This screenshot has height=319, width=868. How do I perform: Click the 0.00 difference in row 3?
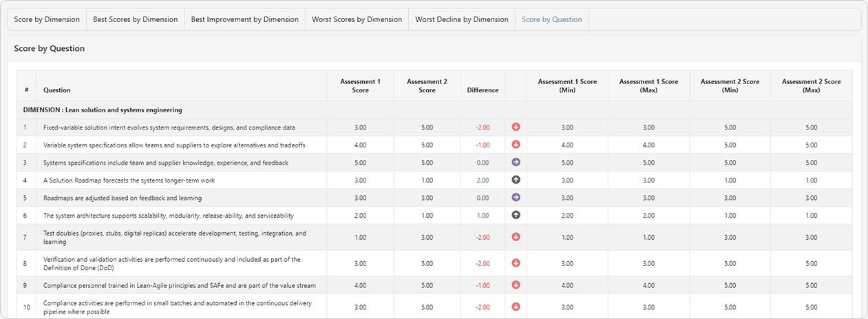(483, 163)
